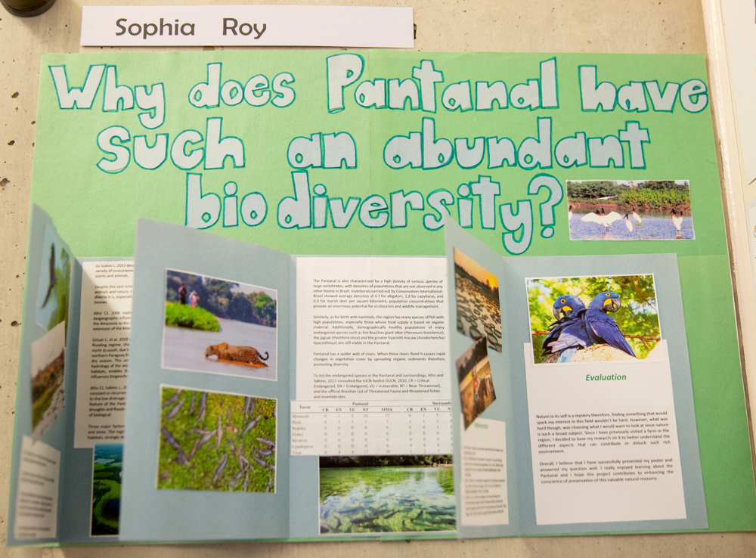Select the storks wading in water photo

tap(629, 209)
